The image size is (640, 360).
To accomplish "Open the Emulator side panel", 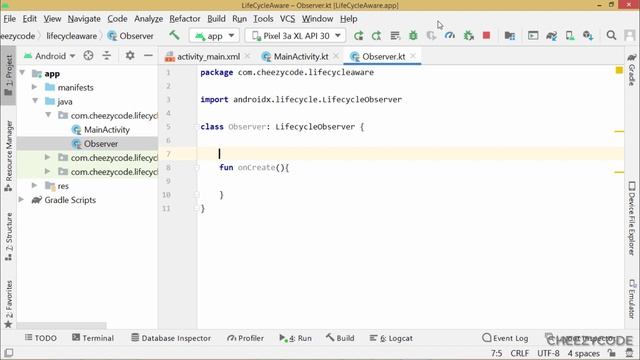I will (632, 298).
